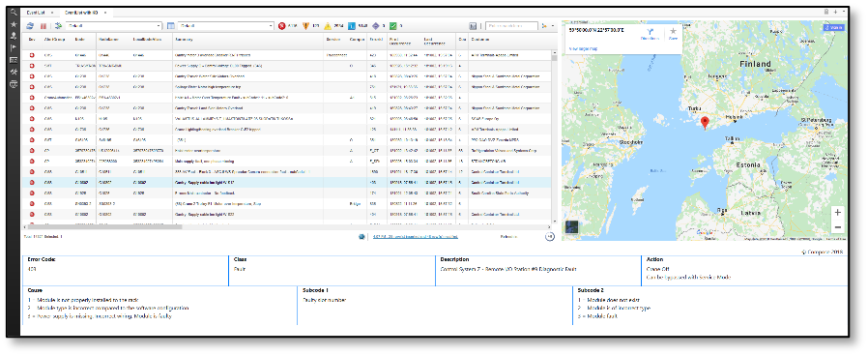The width and height of the screenshot is (868, 356).
Task: Sort by the Last Occurrence column header
Action: (x=439, y=40)
